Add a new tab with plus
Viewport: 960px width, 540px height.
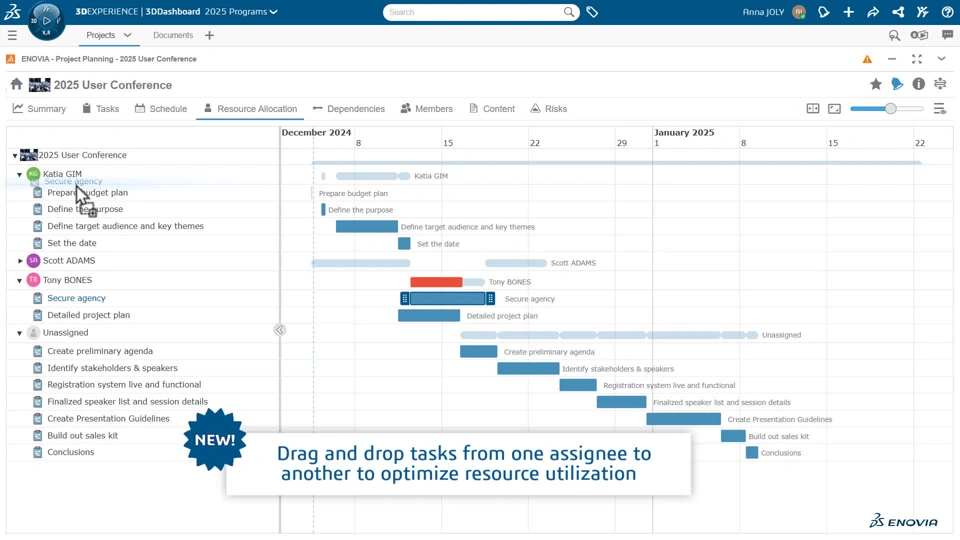pyautogui.click(x=209, y=36)
